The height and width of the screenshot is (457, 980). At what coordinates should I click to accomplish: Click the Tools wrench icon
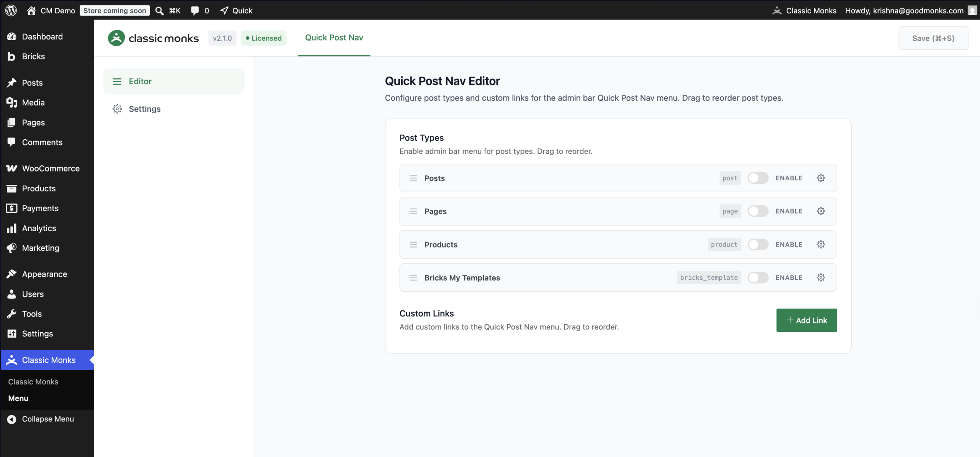pos(11,314)
